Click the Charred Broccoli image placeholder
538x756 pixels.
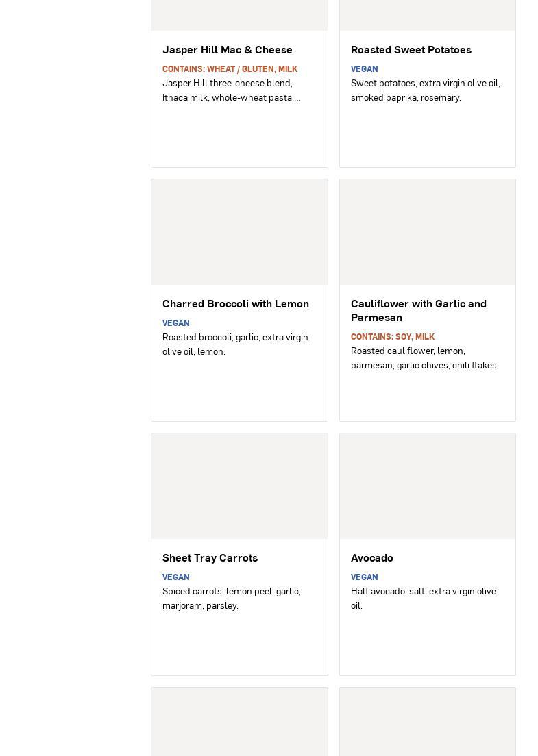tap(239, 232)
